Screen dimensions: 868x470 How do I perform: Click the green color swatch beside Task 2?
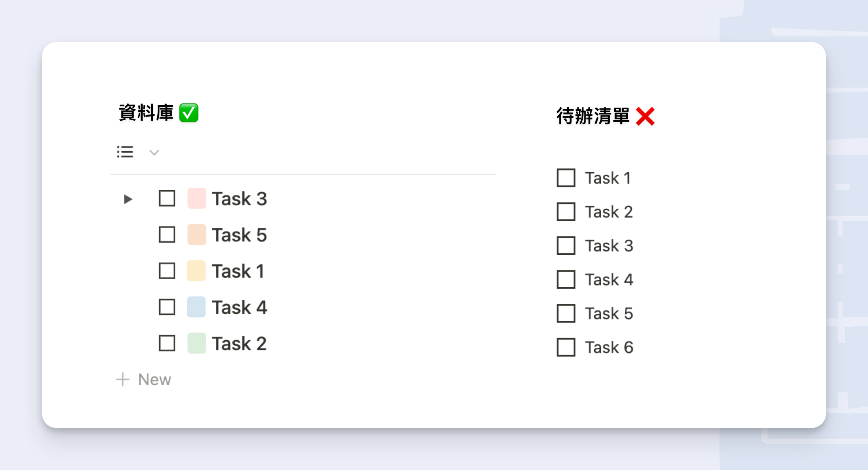(196, 344)
